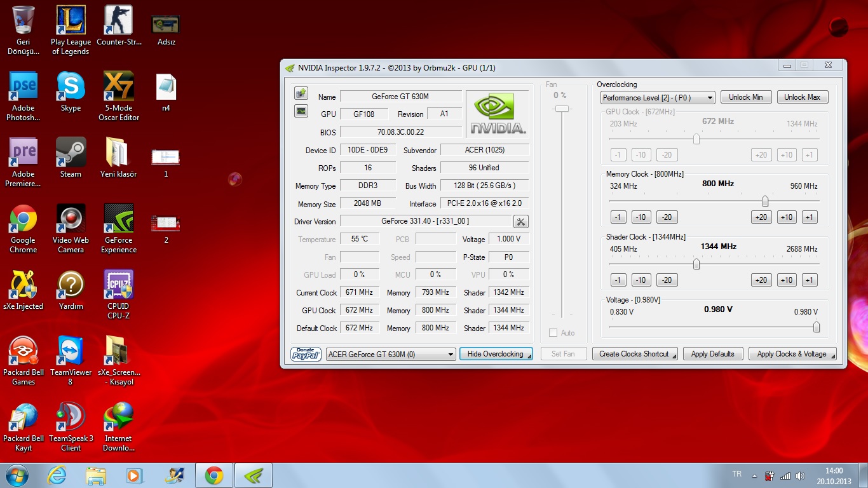This screenshot has width=868, height=488.
Task: Increase Memory Clock by 1 MHz
Action: click(x=809, y=217)
